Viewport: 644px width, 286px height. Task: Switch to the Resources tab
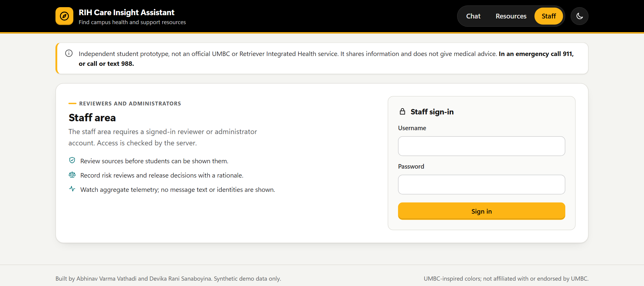tap(511, 16)
